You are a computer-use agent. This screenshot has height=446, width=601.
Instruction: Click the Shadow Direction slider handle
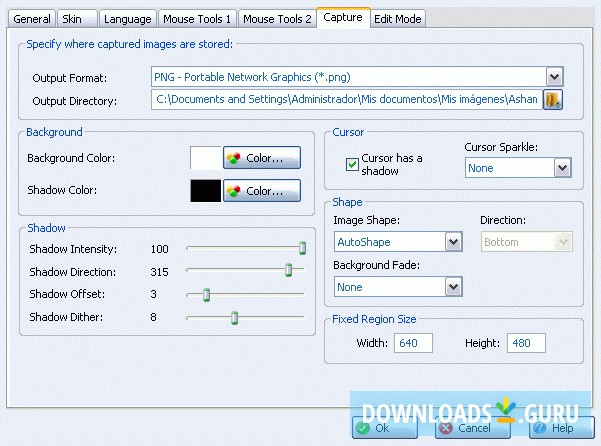(289, 270)
